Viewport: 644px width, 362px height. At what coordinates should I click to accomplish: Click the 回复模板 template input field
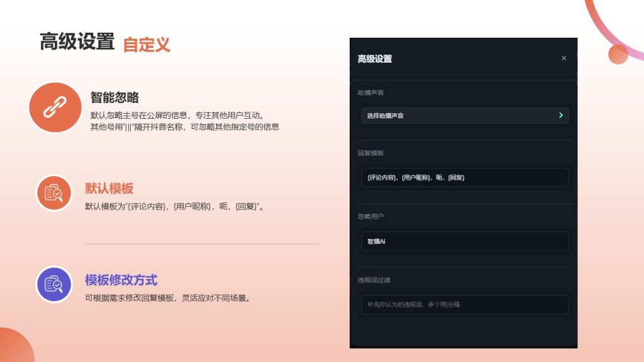(x=465, y=178)
